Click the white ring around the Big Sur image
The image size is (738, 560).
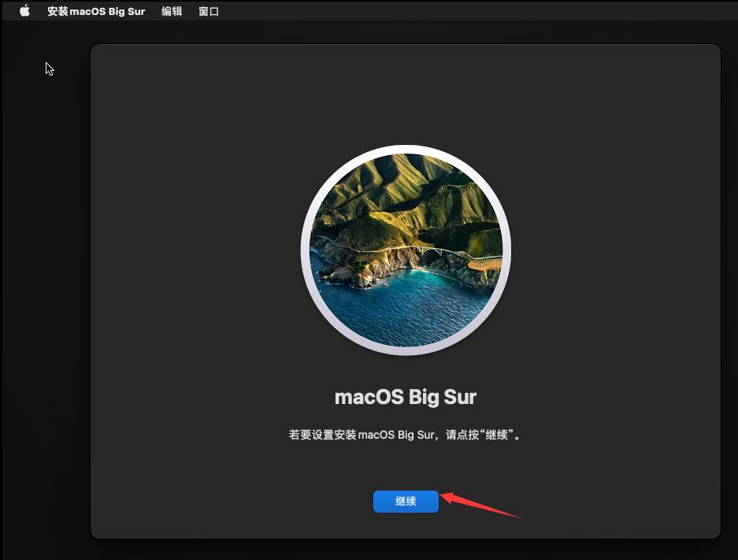405,150
